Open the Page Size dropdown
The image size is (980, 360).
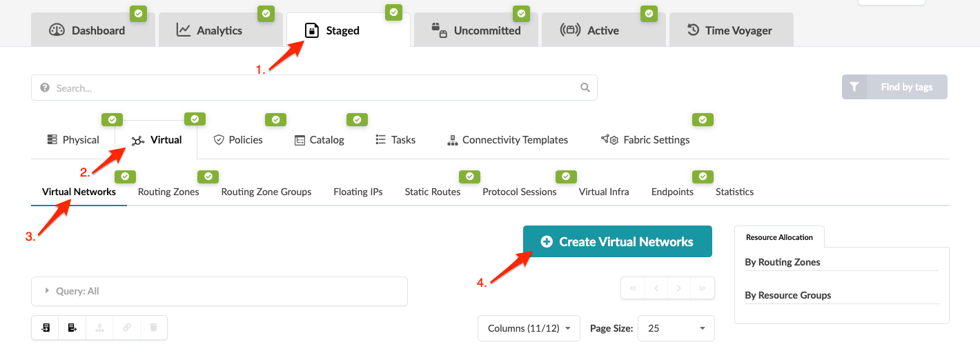click(676, 328)
